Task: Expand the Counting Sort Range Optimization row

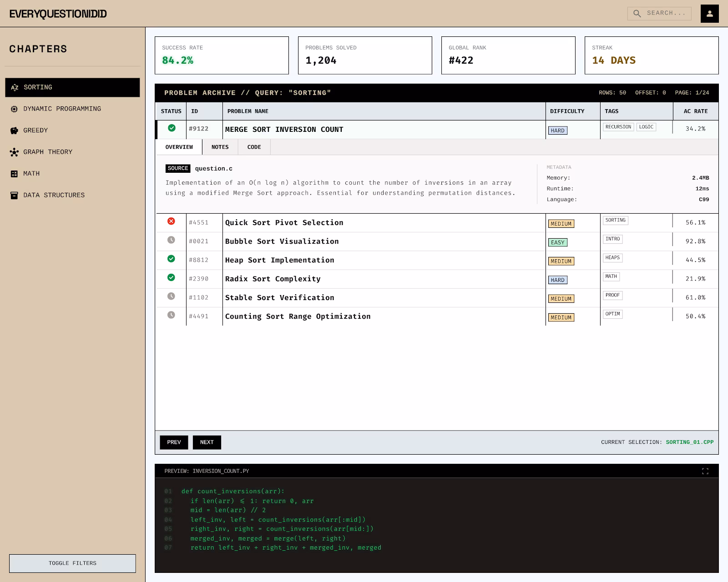Action: (x=298, y=316)
